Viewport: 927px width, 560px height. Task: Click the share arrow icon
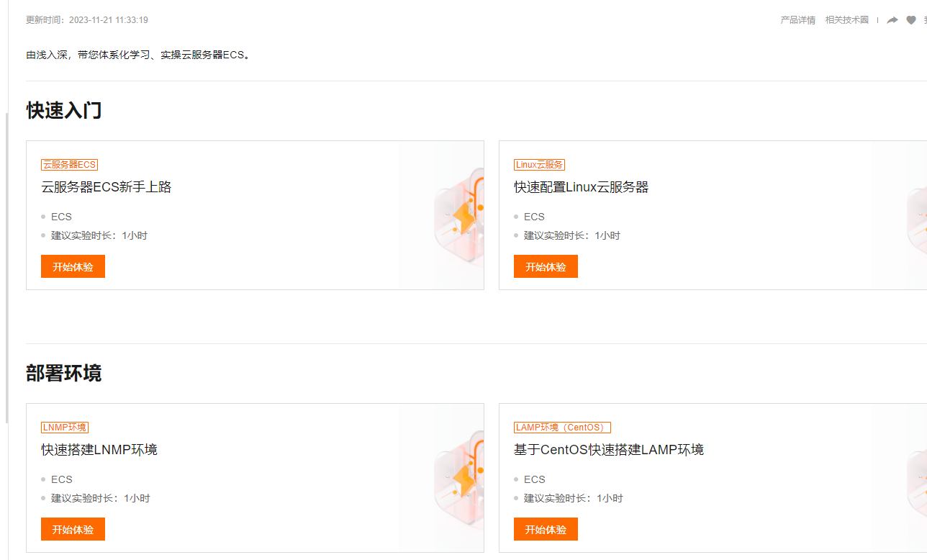click(x=892, y=20)
